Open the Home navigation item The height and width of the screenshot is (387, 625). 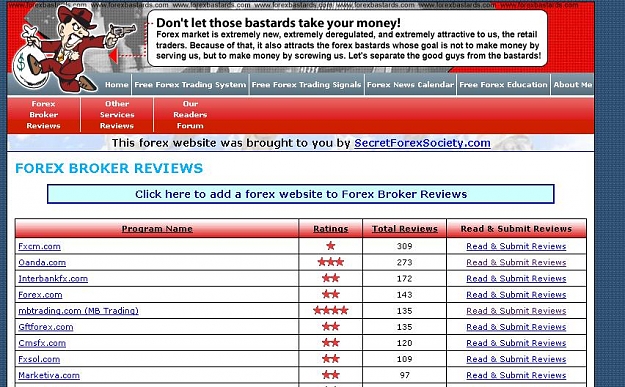[x=117, y=84]
